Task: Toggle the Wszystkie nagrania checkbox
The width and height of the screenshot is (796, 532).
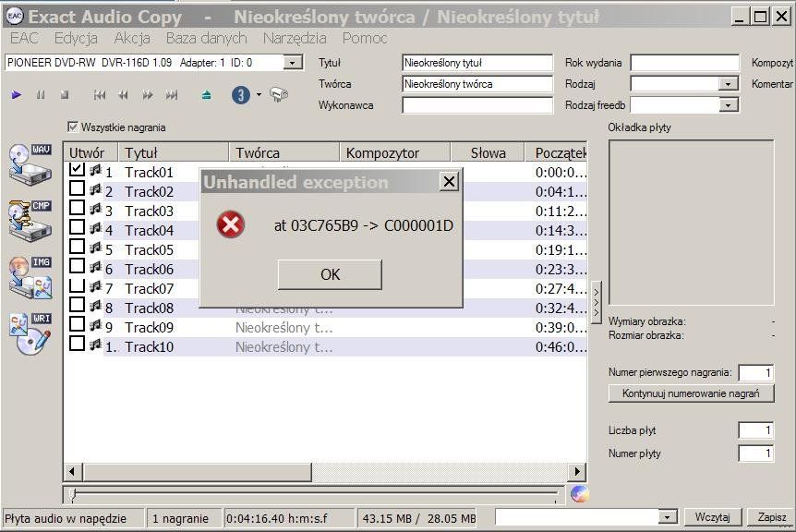Action: [73, 127]
